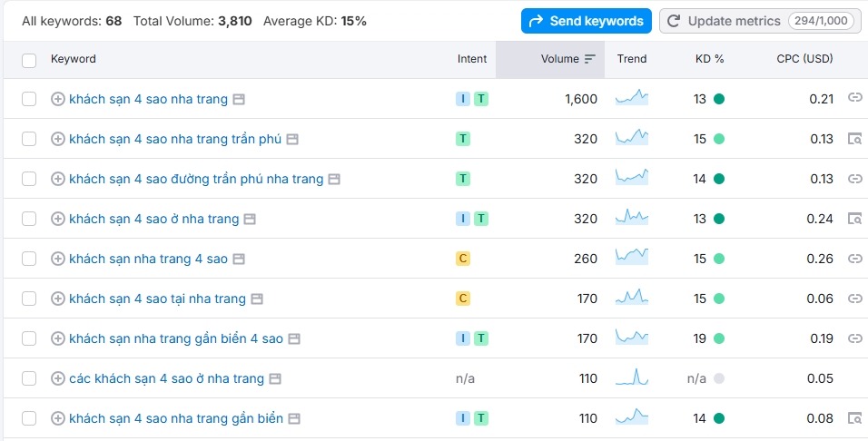Select the checkbox for "khách sạn nha trang 4 sao"

pos(29,259)
